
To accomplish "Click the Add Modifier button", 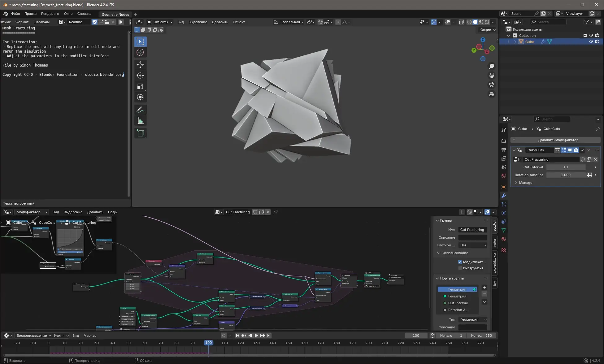I will click(555, 140).
